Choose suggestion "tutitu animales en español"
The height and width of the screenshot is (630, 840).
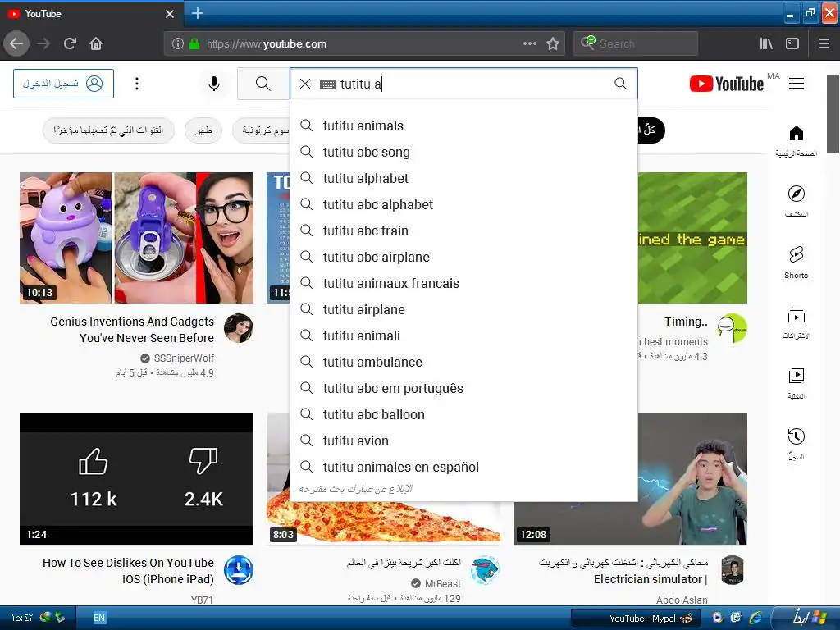(x=464, y=467)
